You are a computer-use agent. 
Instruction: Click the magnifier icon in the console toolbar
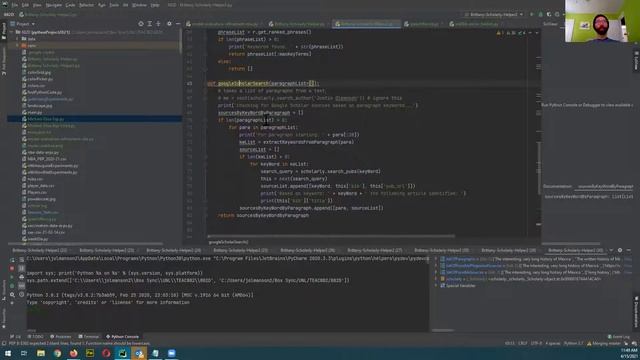12,294
